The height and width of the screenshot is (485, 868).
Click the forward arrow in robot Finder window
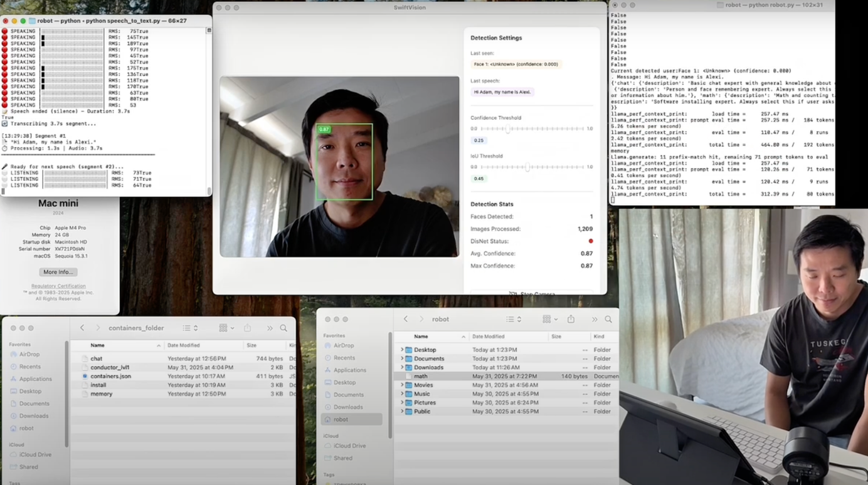pyautogui.click(x=421, y=320)
